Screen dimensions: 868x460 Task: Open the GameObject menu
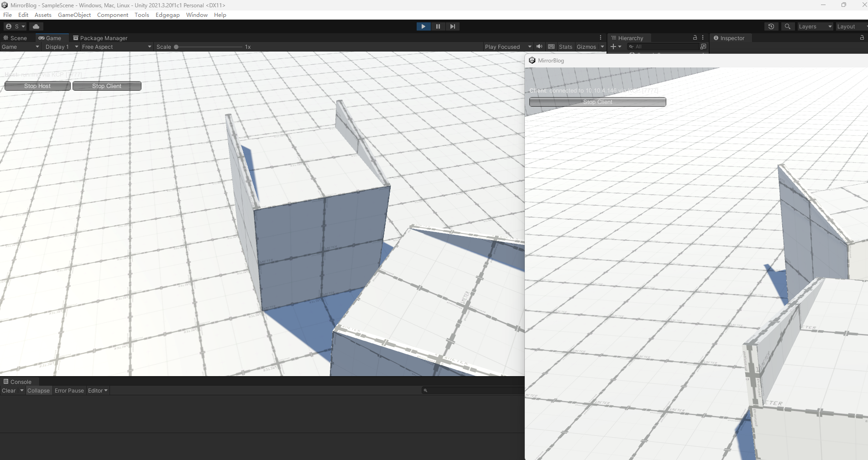pos(74,15)
